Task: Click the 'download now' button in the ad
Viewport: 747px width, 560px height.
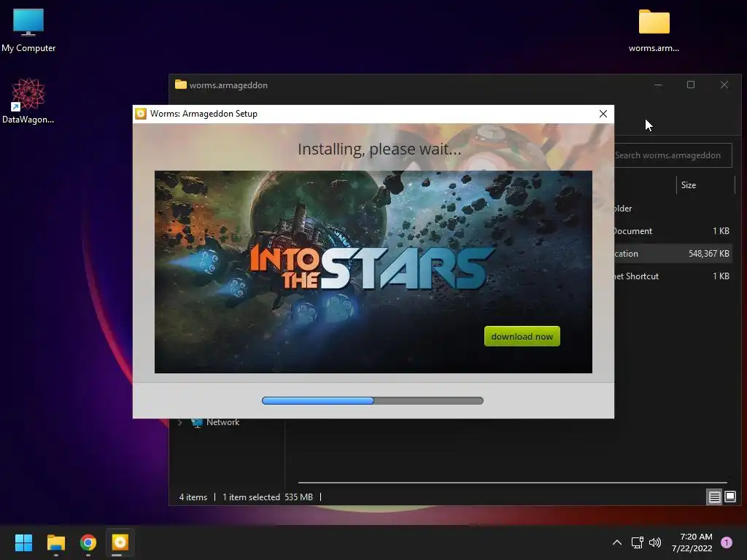Action: pyautogui.click(x=522, y=336)
